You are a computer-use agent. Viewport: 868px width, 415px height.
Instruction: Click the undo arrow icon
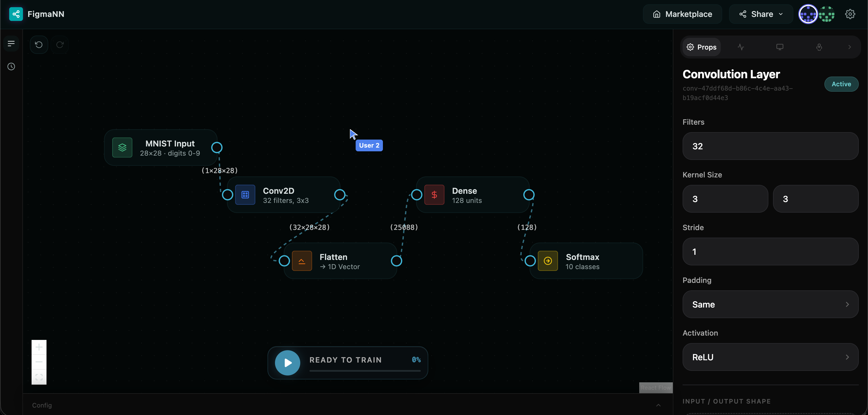[x=39, y=44]
